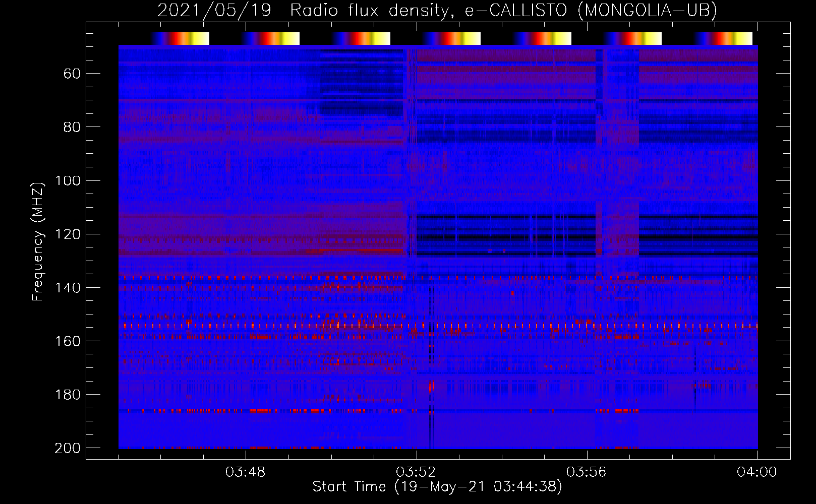Click the middle (fourth) color scale bar
This screenshot has height=504, width=816.
coord(451,38)
